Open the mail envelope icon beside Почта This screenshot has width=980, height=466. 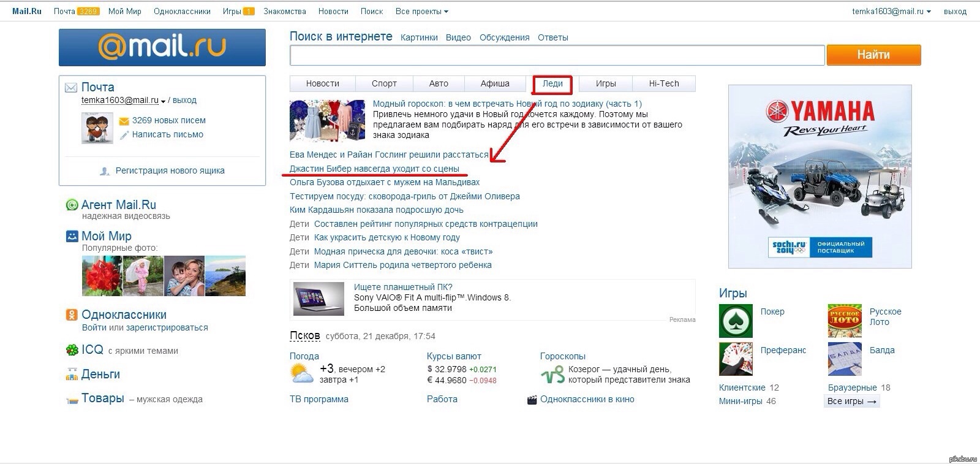[x=71, y=88]
